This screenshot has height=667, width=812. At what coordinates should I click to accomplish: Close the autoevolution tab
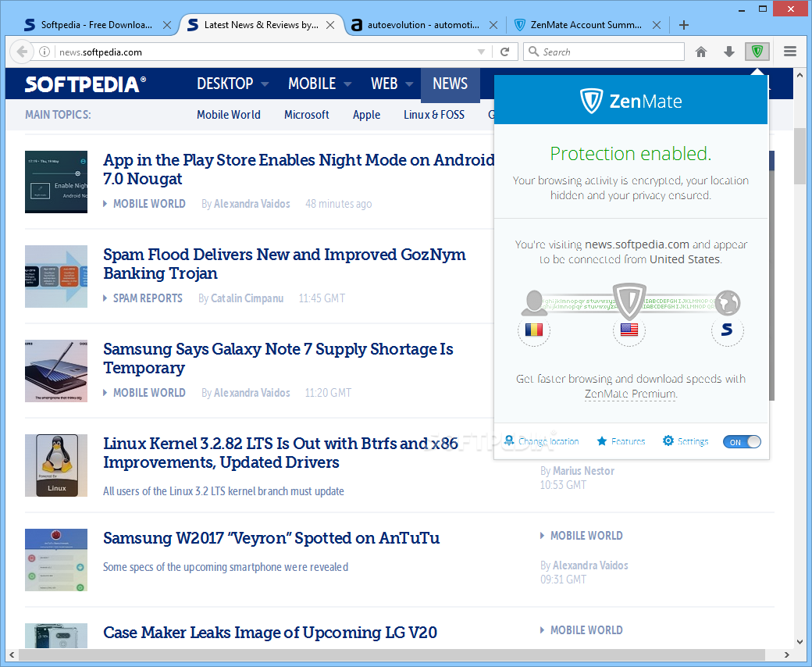coord(493,25)
